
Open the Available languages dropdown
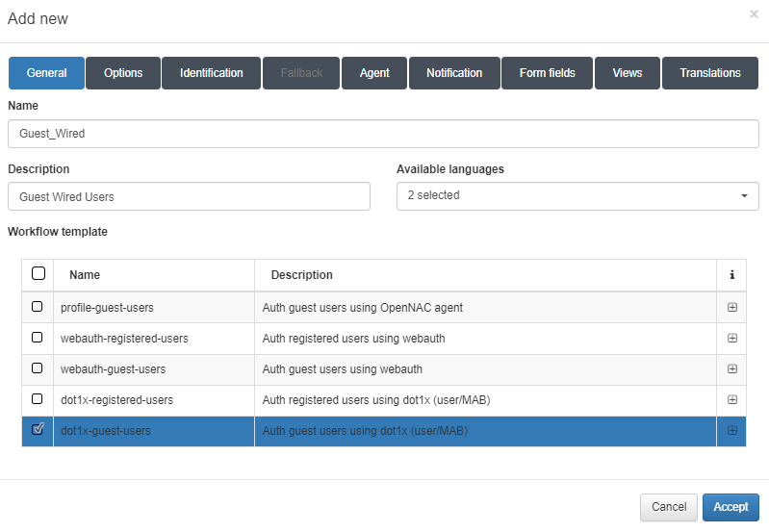tap(577, 196)
